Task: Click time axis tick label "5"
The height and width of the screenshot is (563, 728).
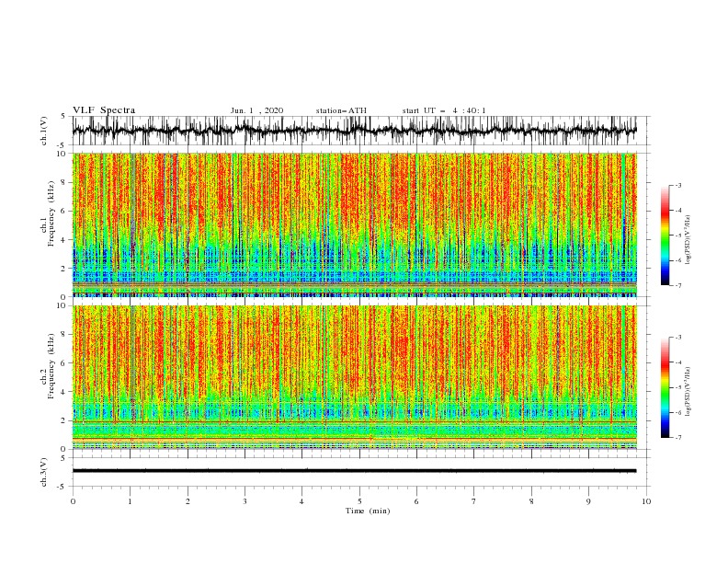Action: 359,501
